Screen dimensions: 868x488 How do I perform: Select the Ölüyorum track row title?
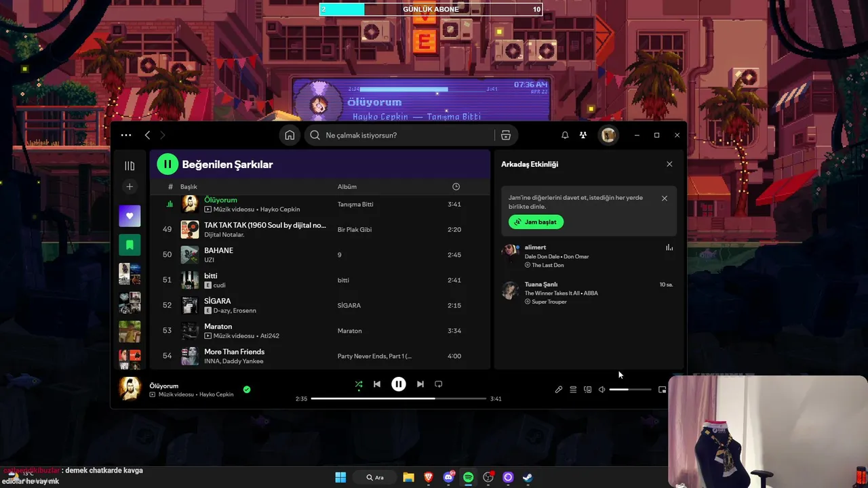tap(220, 200)
